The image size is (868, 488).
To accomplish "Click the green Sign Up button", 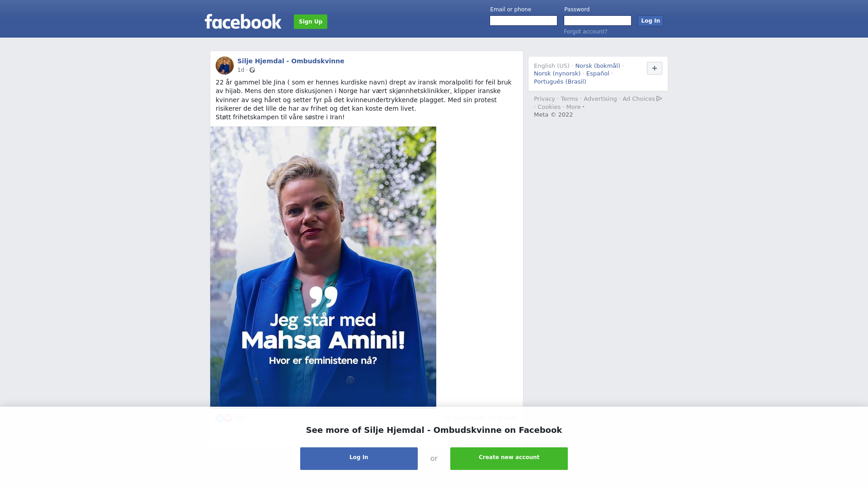I will coord(311,22).
